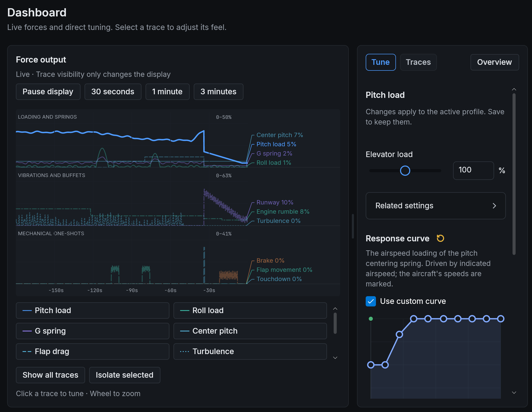
Task: Open the Overview view
Action: 495,62
